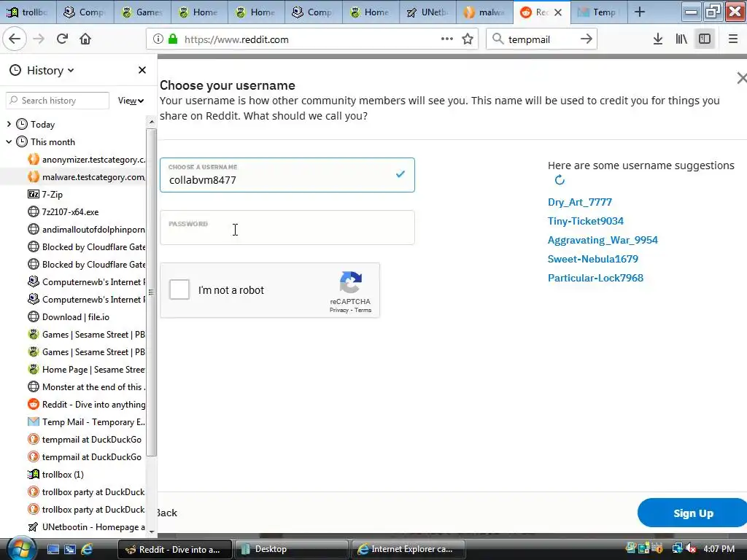Click the search go arrow next to tempmail

tap(587, 39)
